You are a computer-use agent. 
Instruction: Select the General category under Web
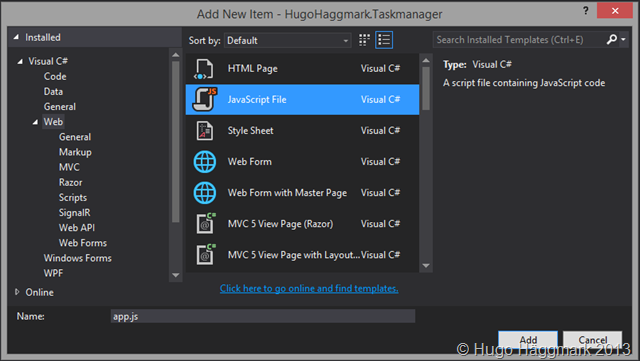click(75, 137)
